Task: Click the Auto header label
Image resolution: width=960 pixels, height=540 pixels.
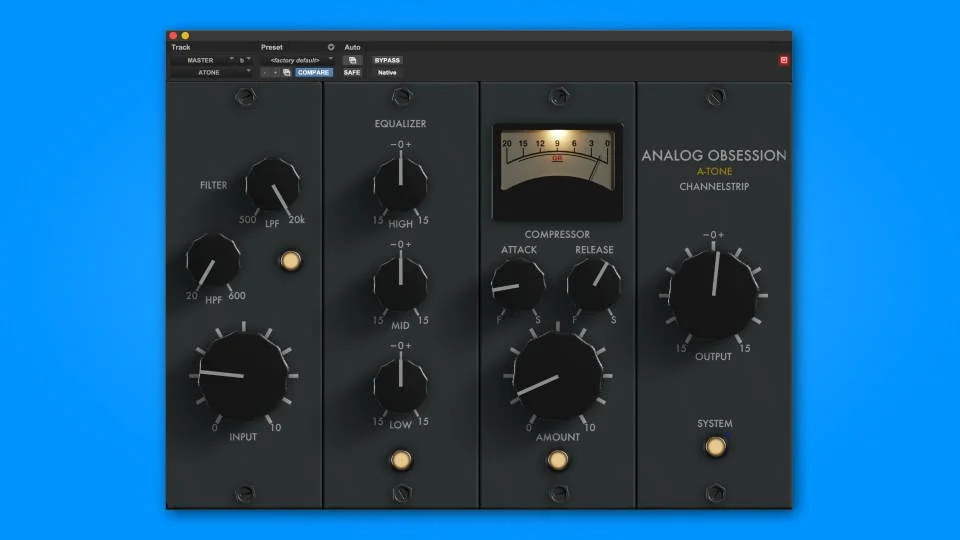Action: tap(352, 47)
